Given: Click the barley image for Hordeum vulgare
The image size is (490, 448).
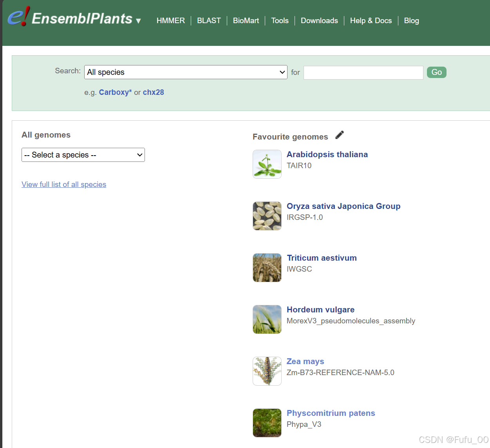Looking at the screenshot, I should [x=267, y=319].
